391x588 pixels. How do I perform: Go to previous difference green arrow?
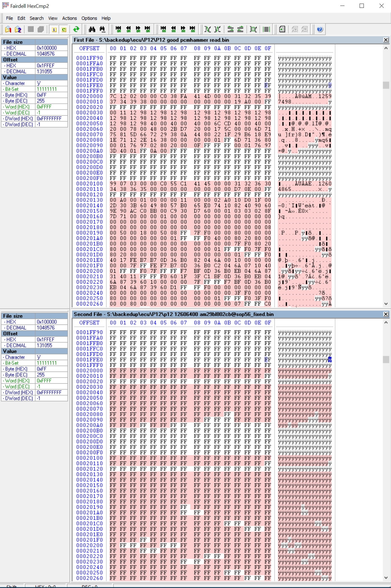click(128, 29)
